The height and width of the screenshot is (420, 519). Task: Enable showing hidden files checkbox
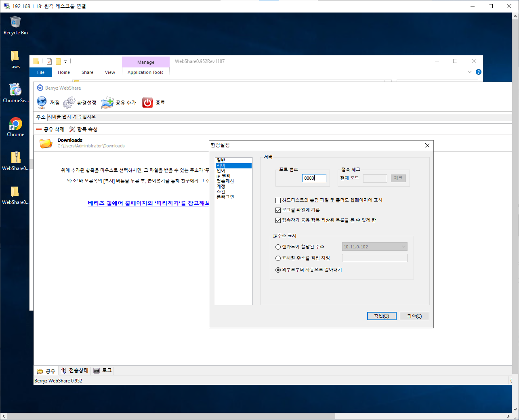(x=278, y=200)
